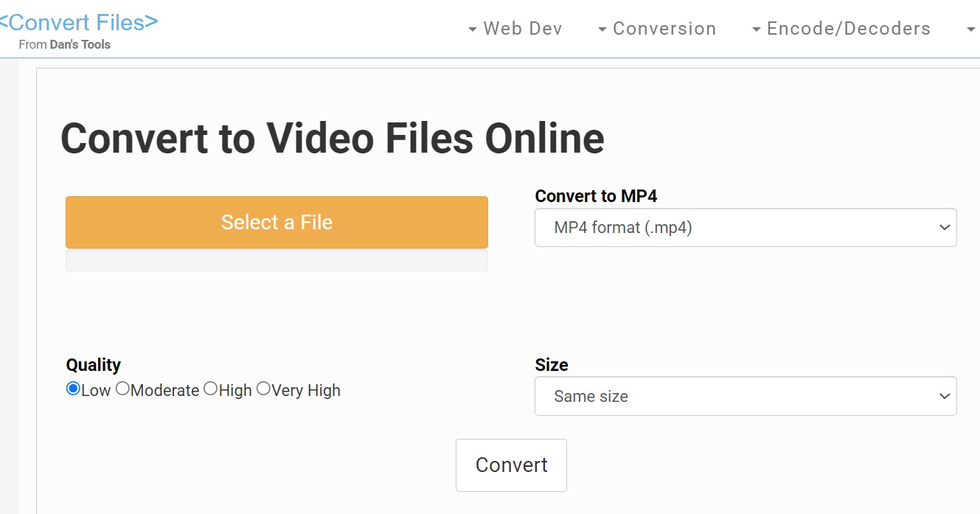Expand the Web Dev menu
Screen dimensions: 980x514
pos(515,29)
